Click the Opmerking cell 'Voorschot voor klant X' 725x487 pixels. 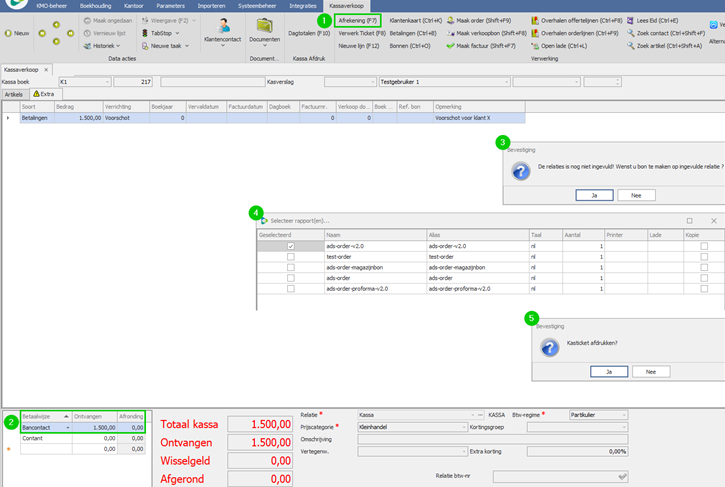[x=479, y=118]
